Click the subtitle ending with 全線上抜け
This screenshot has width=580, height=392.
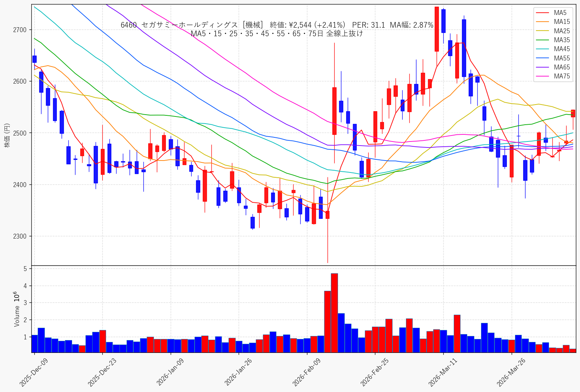point(277,34)
